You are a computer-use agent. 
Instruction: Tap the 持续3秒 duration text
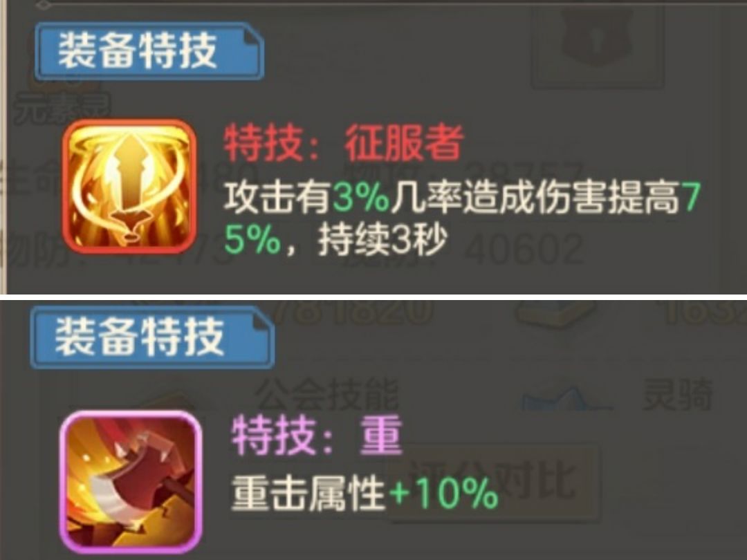(x=382, y=239)
